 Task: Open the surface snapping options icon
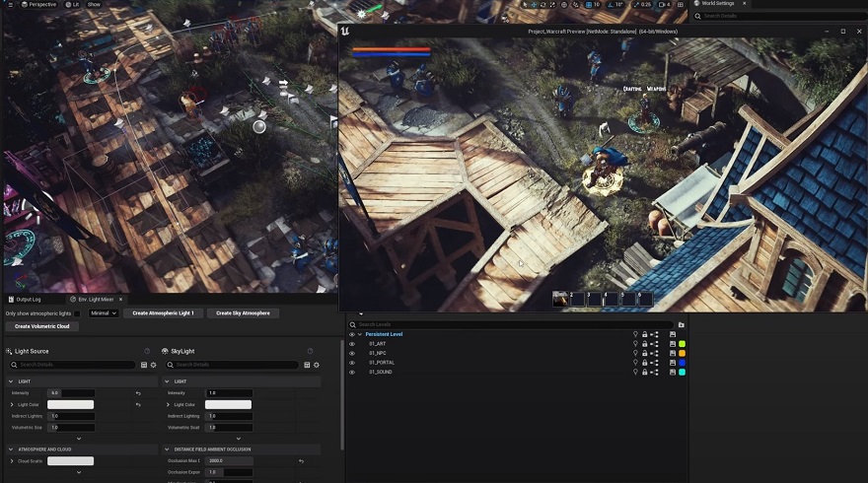coord(576,4)
